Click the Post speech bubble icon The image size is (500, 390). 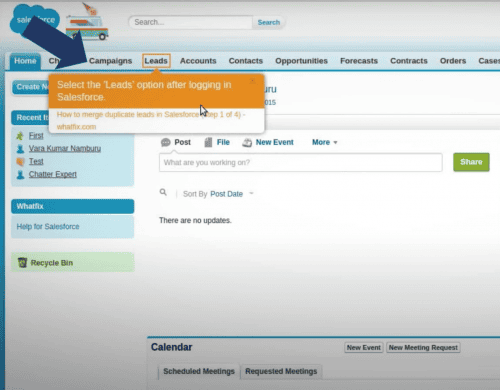coord(166,142)
